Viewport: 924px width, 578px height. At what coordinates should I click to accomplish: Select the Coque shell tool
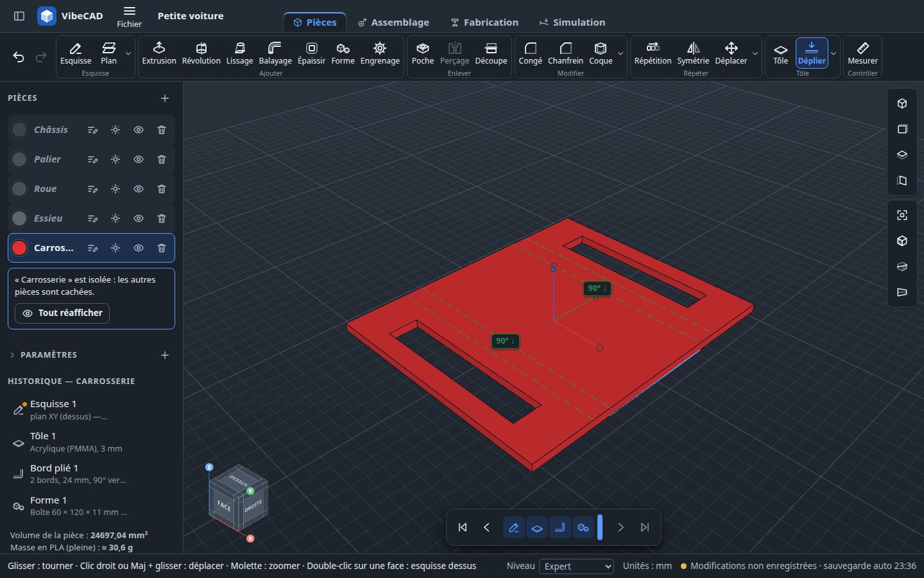pyautogui.click(x=601, y=53)
